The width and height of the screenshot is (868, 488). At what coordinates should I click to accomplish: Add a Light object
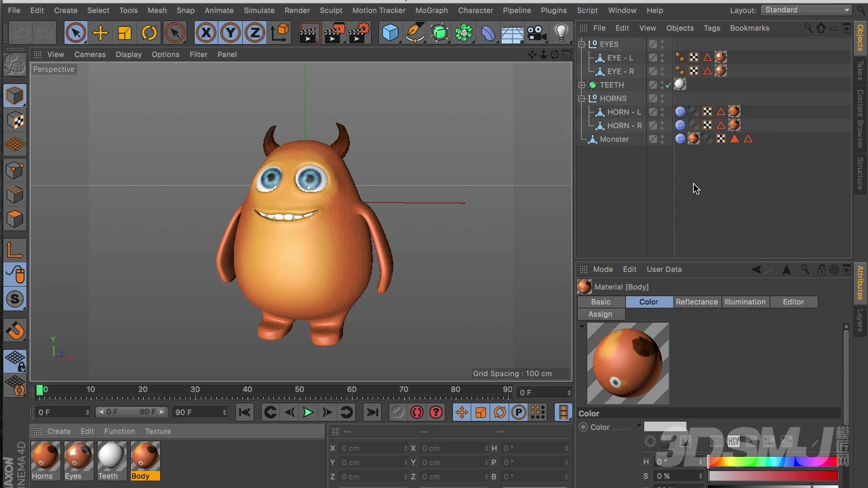pos(561,33)
